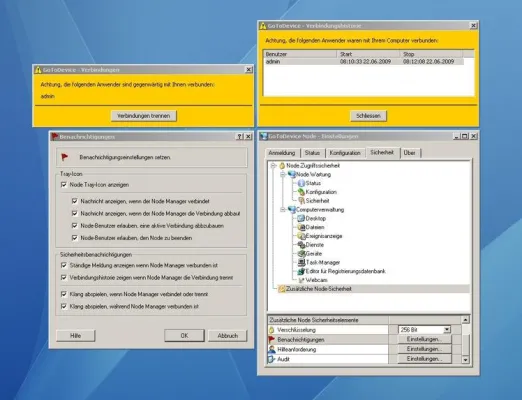Screen dimensions: 522x400
Task: Switch to the Anmeldung tab
Action: [282, 153]
